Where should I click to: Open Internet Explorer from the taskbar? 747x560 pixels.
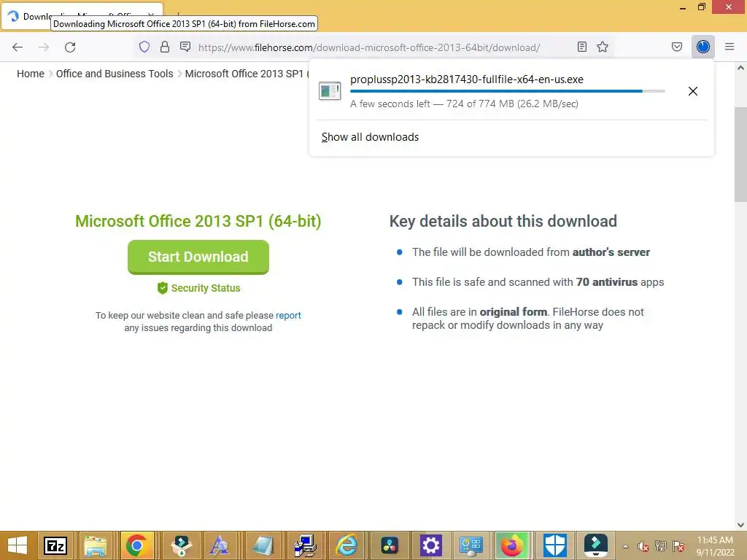[x=347, y=545]
